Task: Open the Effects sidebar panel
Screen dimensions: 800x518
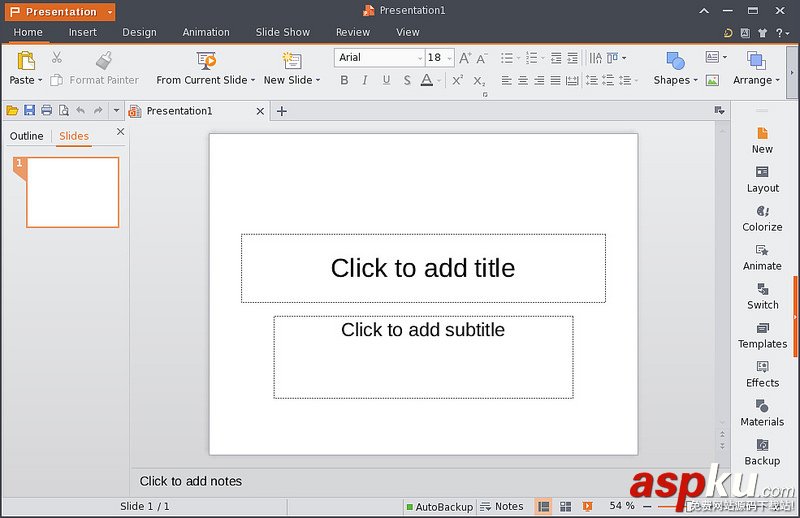Action: click(x=762, y=375)
